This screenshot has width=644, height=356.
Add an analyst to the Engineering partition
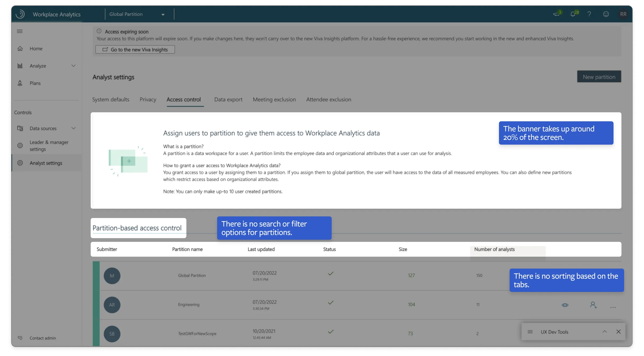coord(594,305)
